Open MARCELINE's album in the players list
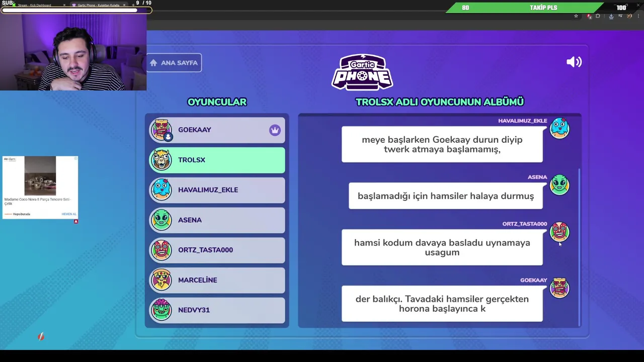This screenshot has width=644, height=362. 217,280
